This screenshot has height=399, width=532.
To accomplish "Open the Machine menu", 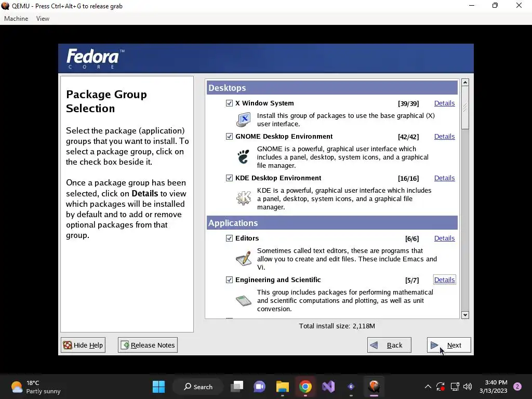I will click(16, 19).
